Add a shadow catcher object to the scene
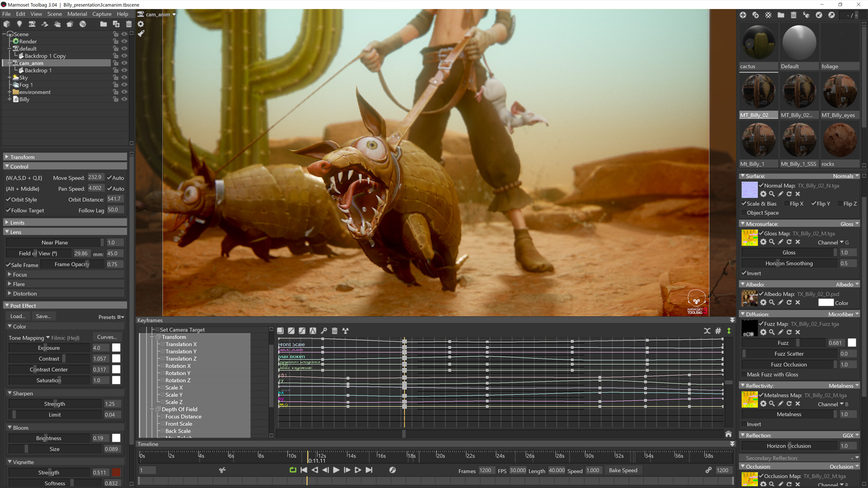868x488 pixels. pos(45,24)
